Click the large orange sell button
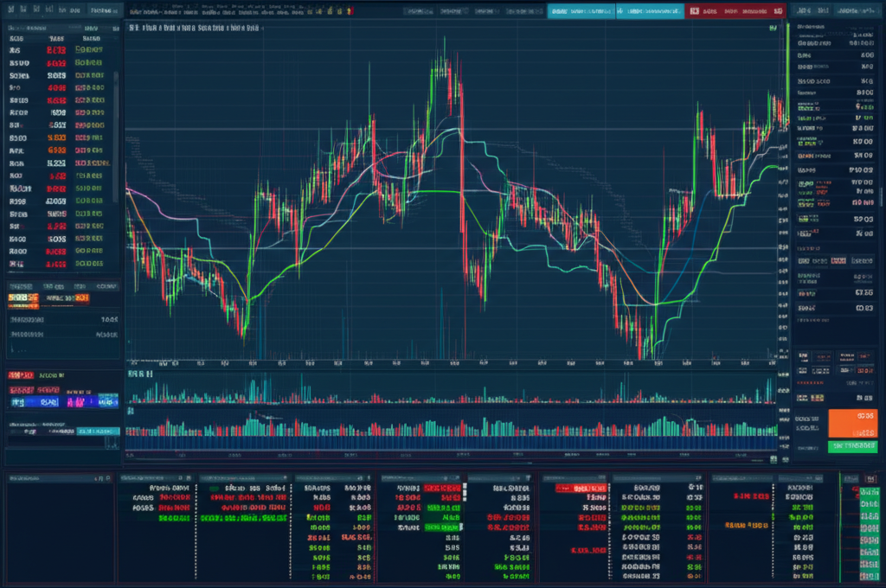This screenshot has width=886, height=588. [851, 424]
